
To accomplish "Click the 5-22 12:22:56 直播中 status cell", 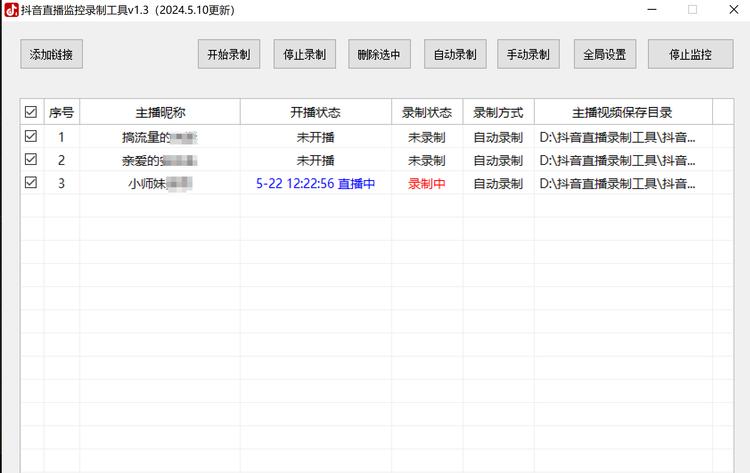I will point(316,183).
